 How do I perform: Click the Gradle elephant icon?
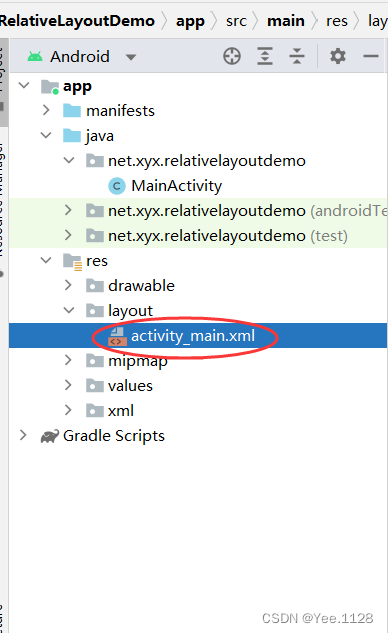[x=50, y=436]
